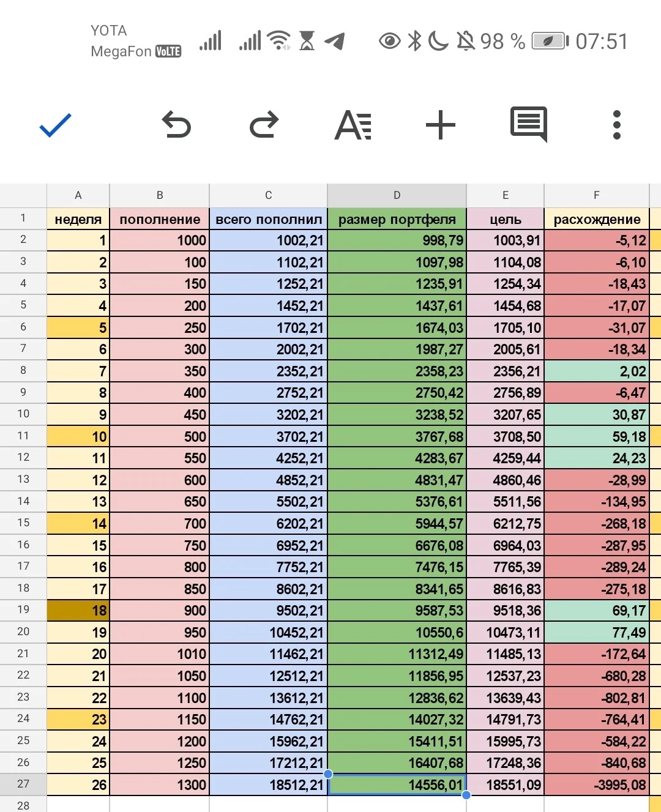Viewport: 661px width, 812px height.
Task: Select cell containing 9587,53
Action: (x=397, y=610)
